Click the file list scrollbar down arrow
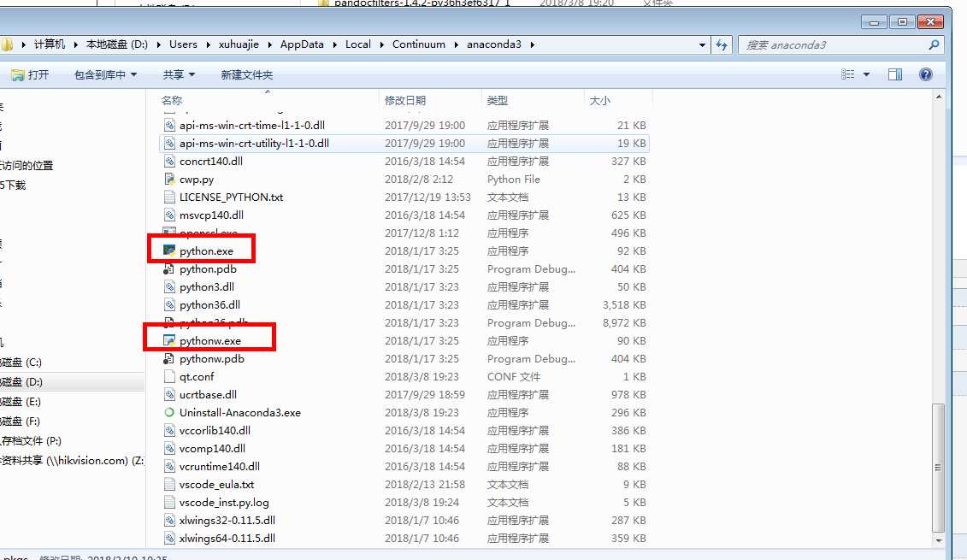This screenshot has height=560, width=967. point(938,540)
